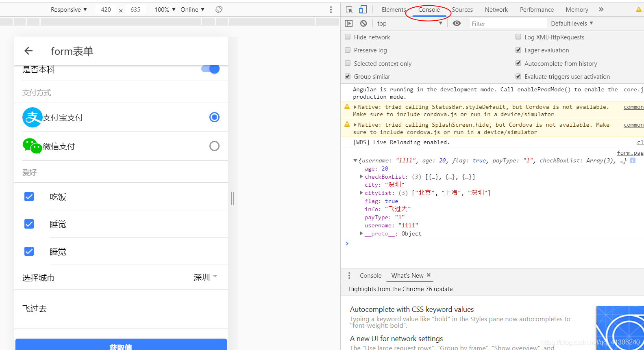This screenshot has width=644, height=350.
Task: Click the StatusBar warning triangle icon
Action: 347,106
